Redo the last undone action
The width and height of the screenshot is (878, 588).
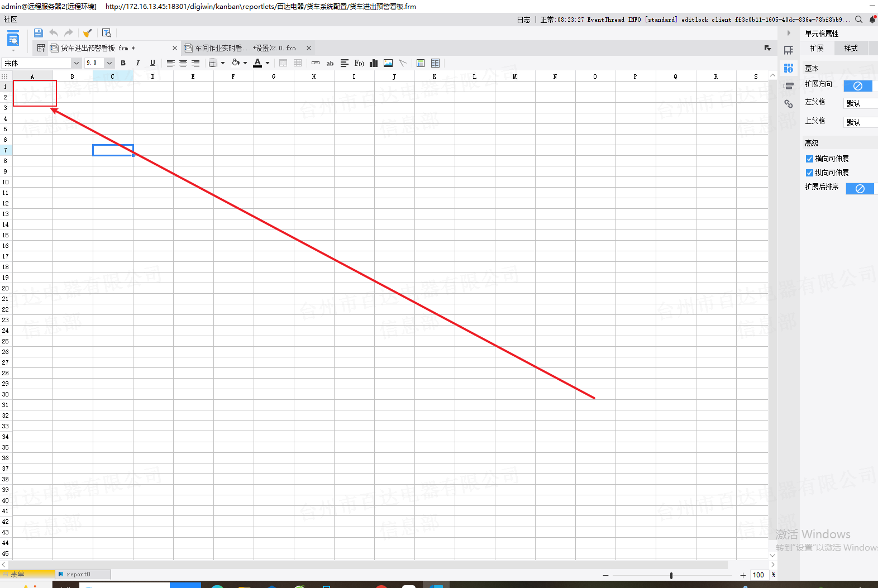click(69, 33)
